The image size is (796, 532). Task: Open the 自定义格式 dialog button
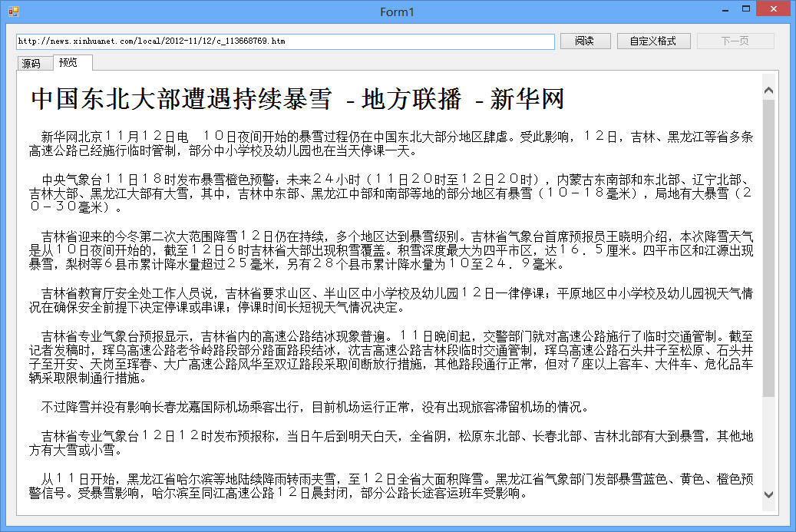click(653, 41)
